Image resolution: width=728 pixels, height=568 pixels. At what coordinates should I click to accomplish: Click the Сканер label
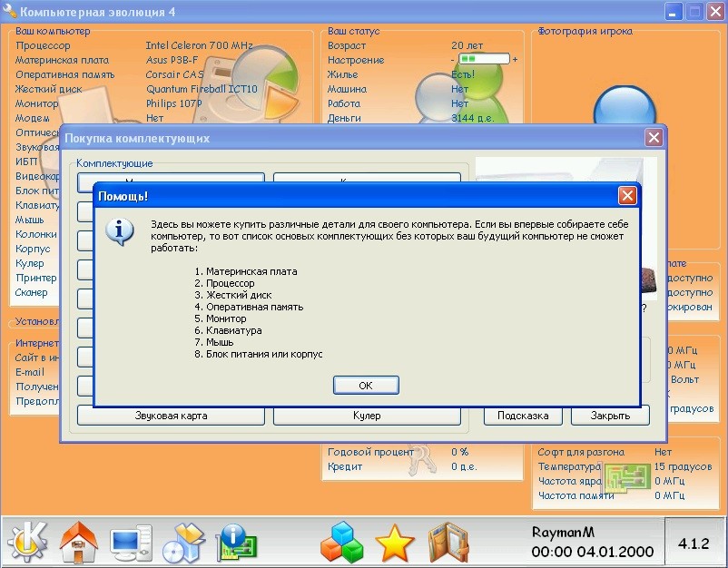pyautogui.click(x=32, y=292)
